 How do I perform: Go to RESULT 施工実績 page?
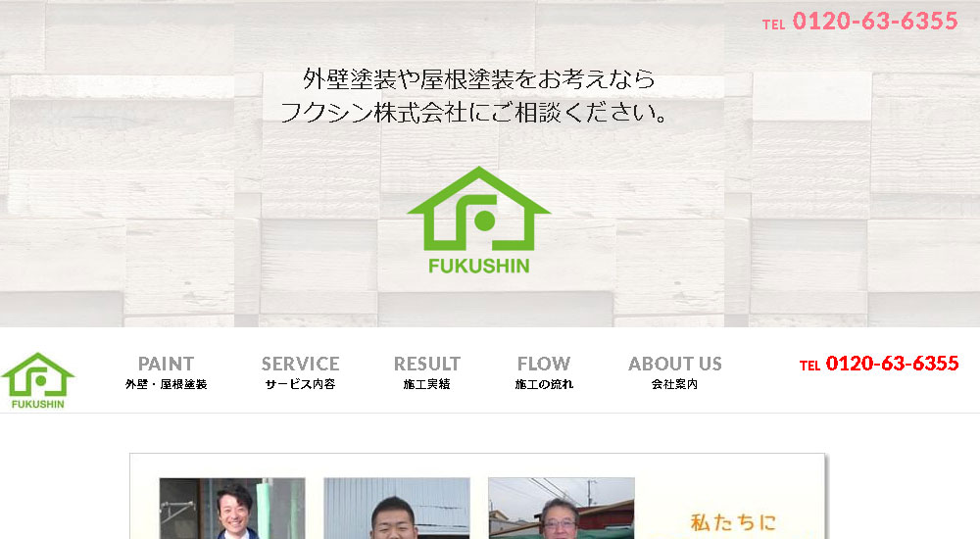point(427,372)
